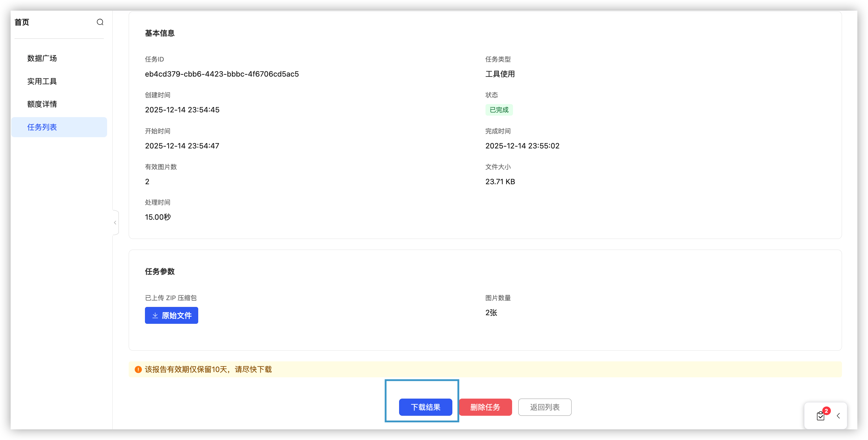Viewport: 868px width, 440px height.
Task: Select the task ID text for copying
Action: (222, 74)
